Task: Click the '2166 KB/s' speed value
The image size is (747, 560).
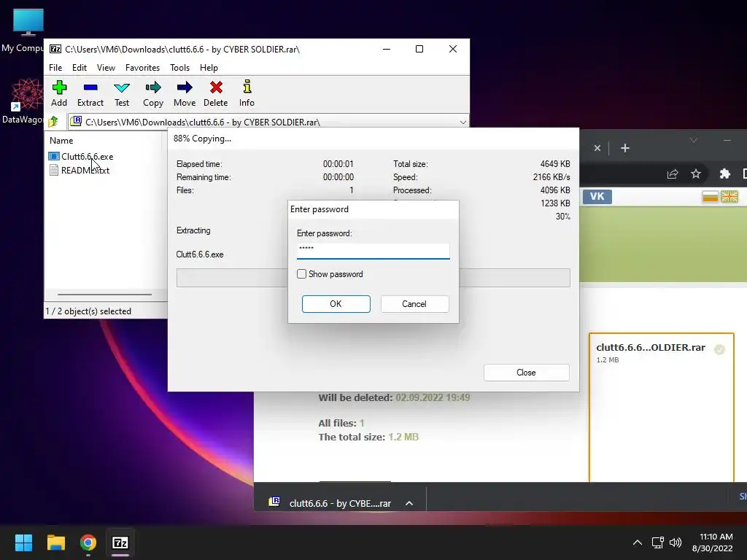Action: (551, 177)
